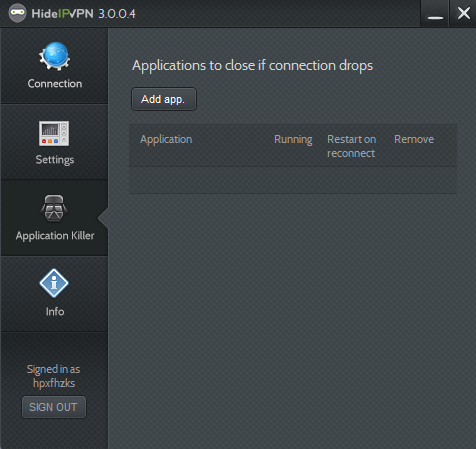The width and height of the screenshot is (476, 449).
Task: Click the Remove column header
Action: [x=414, y=139]
